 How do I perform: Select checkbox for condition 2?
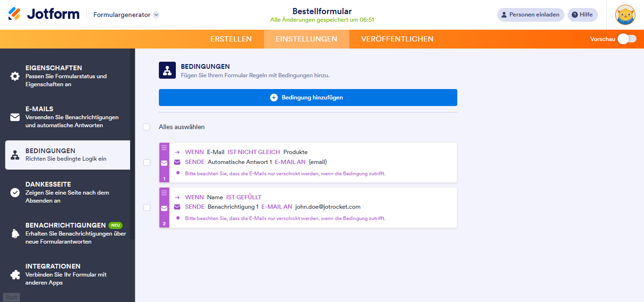tap(147, 207)
